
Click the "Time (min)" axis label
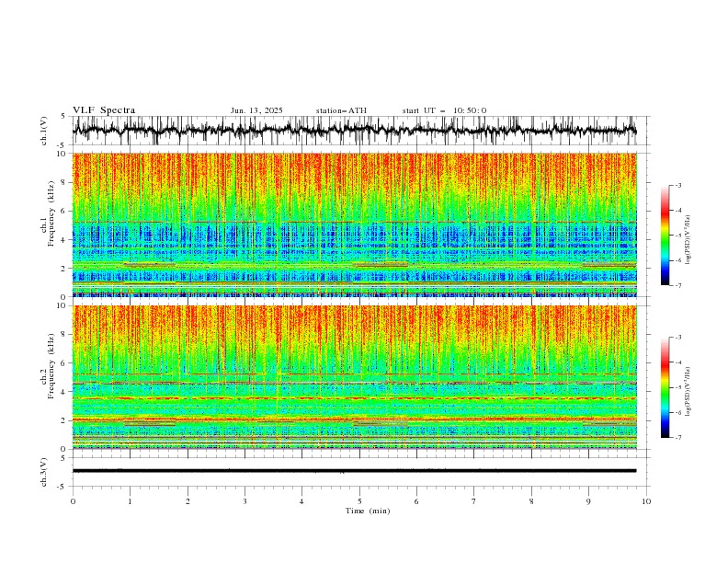[x=368, y=511]
